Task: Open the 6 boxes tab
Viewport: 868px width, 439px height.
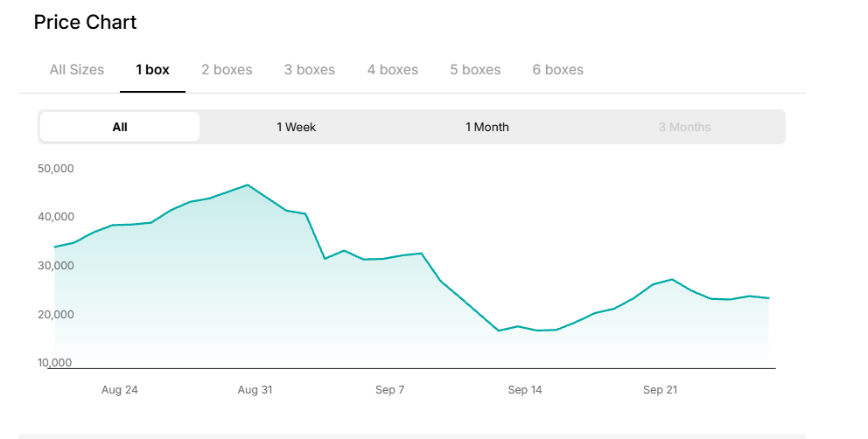Action: tap(558, 70)
